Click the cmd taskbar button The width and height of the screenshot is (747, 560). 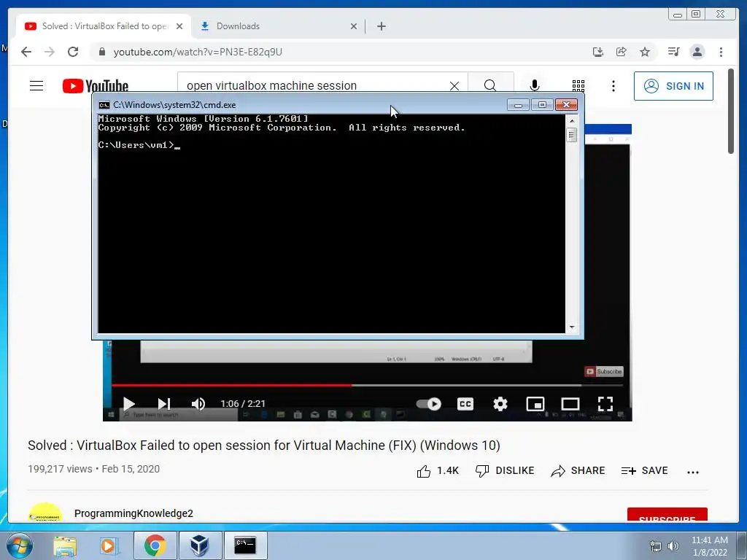click(245, 545)
